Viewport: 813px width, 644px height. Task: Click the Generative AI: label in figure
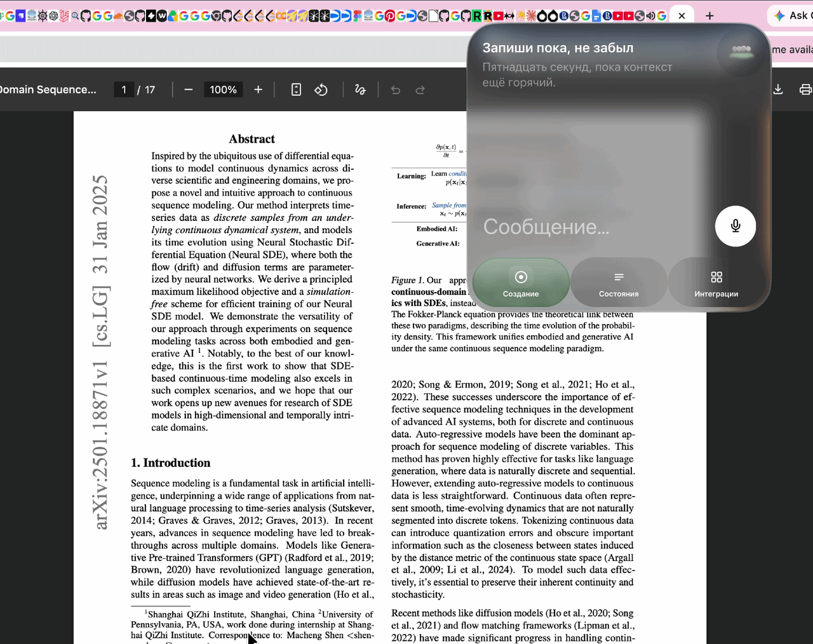click(x=438, y=243)
